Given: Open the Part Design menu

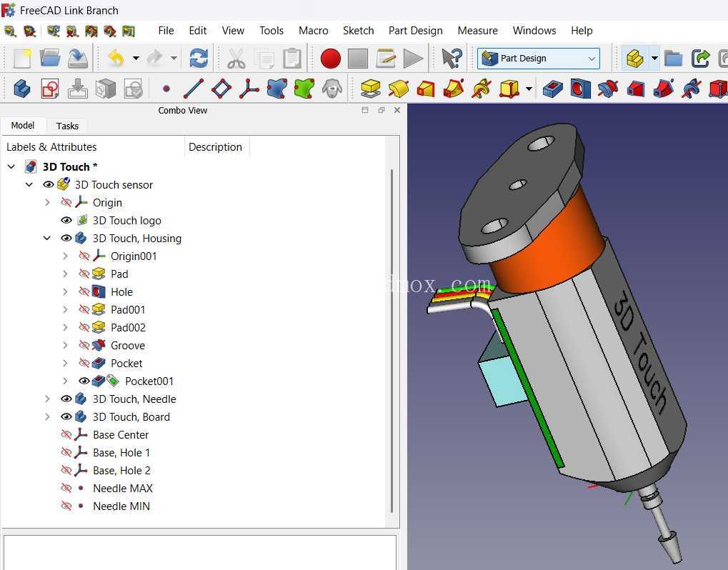Looking at the screenshot, I should (416, 31).
